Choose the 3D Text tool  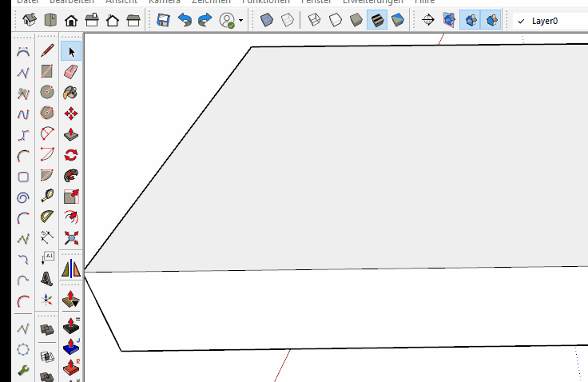47,278
